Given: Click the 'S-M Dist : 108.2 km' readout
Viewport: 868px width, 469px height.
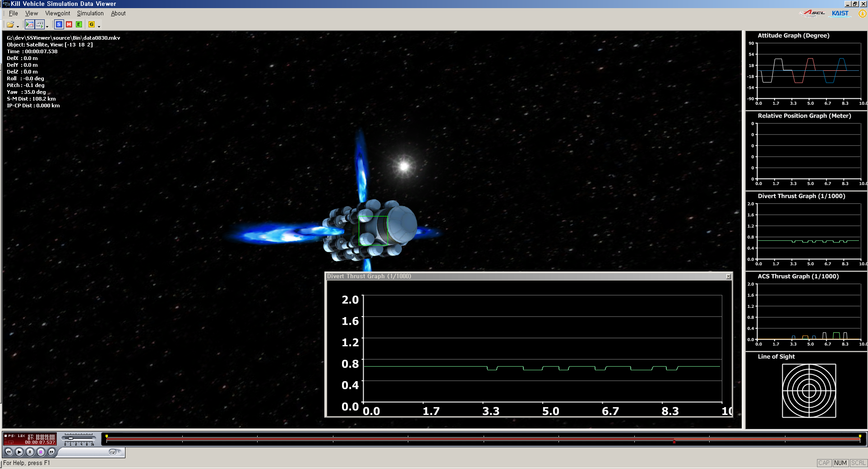Looking at the screenshot, I should click(x=31, y=99).
